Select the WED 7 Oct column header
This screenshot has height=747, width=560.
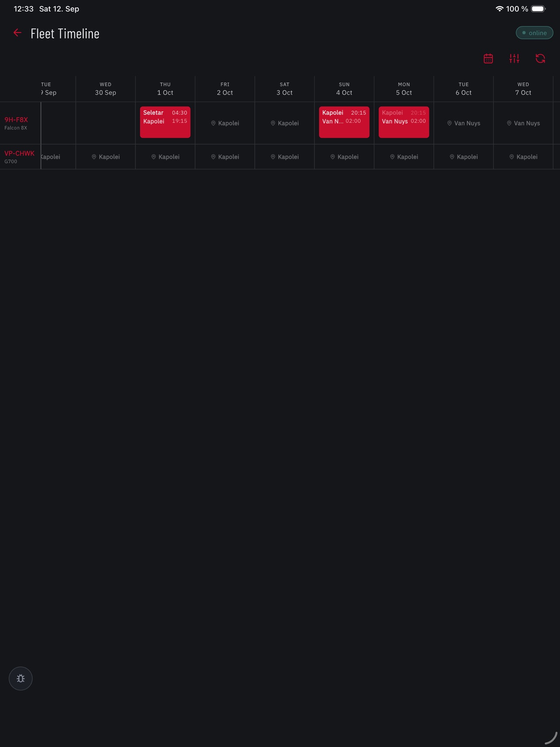point(524,89)
